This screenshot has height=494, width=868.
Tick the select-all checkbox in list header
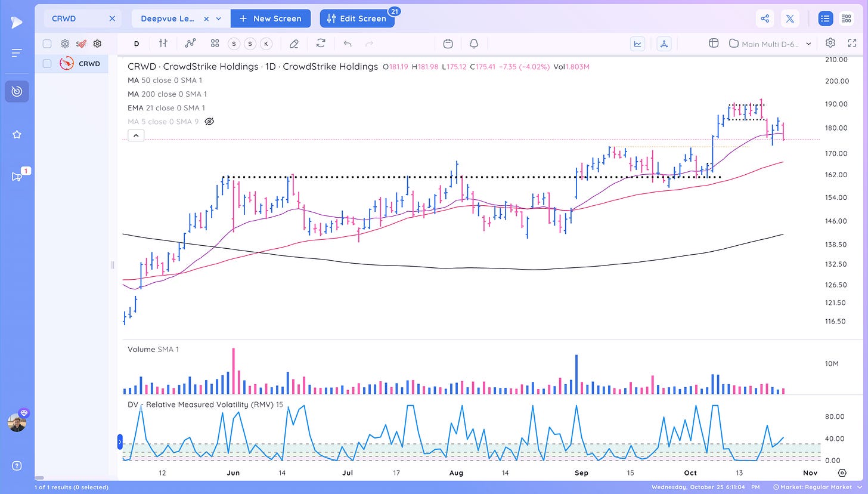[x=47, y=44]
